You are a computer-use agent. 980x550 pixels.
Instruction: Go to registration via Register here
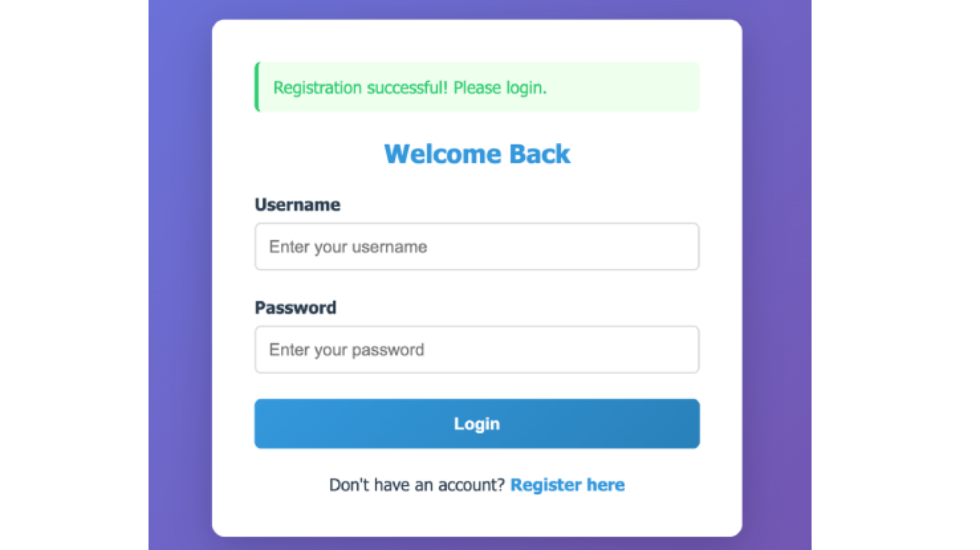pyautogui.click(x=567, y=485)
